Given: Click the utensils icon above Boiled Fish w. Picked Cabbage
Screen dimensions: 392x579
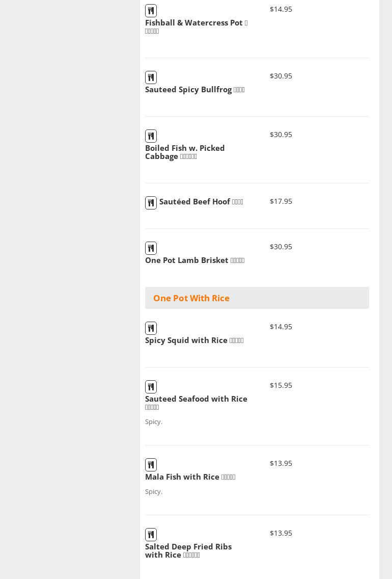Looking at the screenshot, I should [151, 136].
